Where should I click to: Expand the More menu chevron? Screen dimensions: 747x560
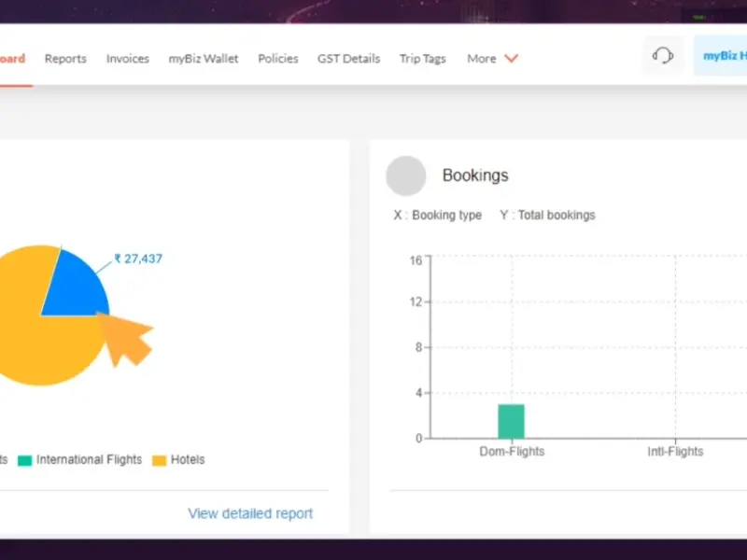(511, 58)
